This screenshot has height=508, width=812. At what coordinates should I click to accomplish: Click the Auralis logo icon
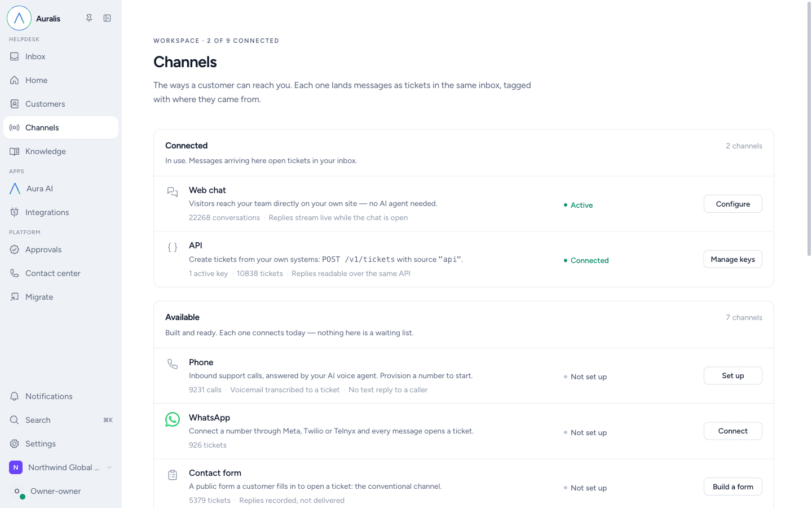tap(19, 18)
